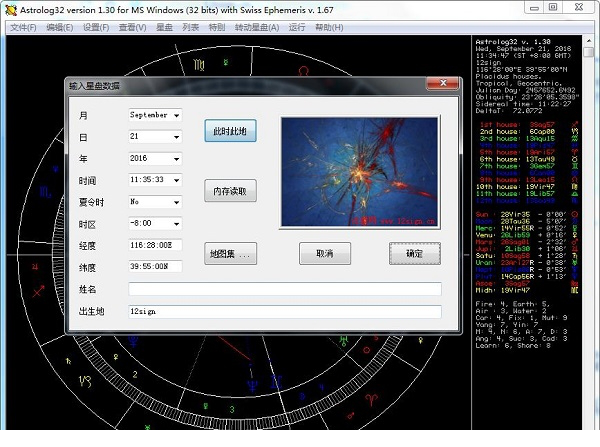Confirm with the 确定 button
600x447 pixels.
[x=415, y=253]
